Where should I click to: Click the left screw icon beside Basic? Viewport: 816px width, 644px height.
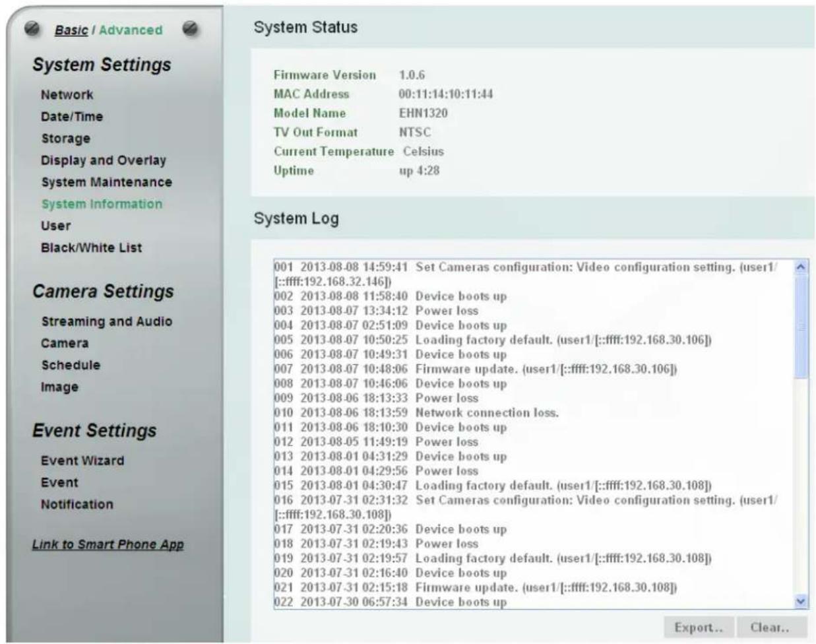(x=32, y=29)
